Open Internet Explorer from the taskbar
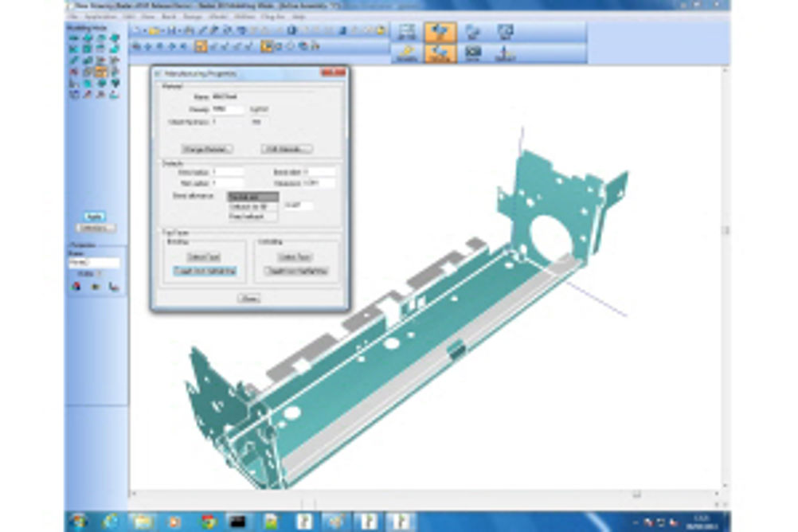The image size is (798, 532). click(111, 522)
